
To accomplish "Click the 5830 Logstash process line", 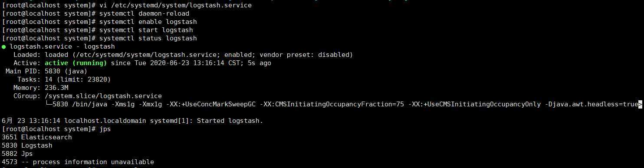I will tap(27, 145).
